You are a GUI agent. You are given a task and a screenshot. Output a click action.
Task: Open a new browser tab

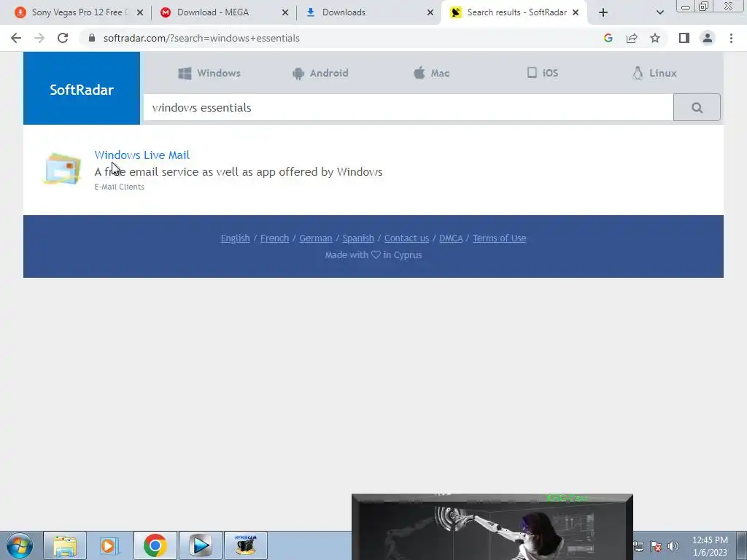point(603,12)
